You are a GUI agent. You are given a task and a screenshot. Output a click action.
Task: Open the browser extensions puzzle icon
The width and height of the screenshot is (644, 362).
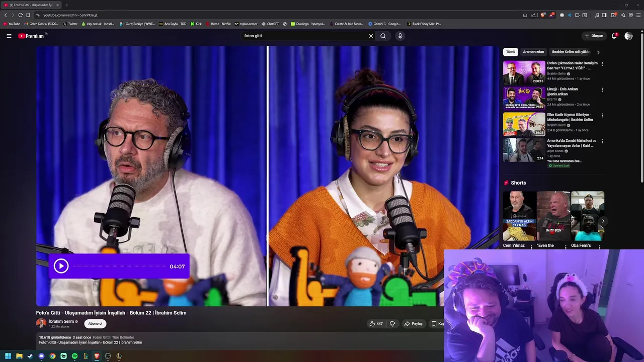point(577,15)
